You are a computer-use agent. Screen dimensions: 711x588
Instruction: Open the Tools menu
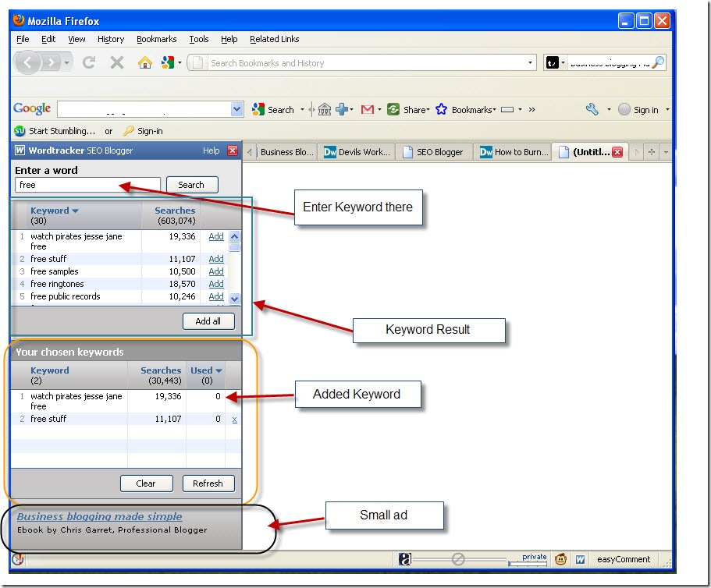[198, 39]
